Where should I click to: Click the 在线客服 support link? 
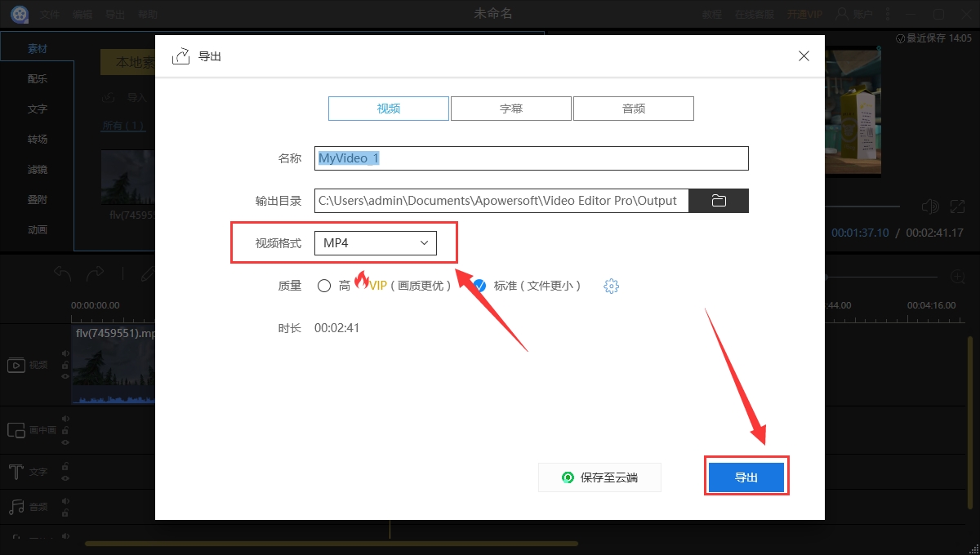(755, 15)
